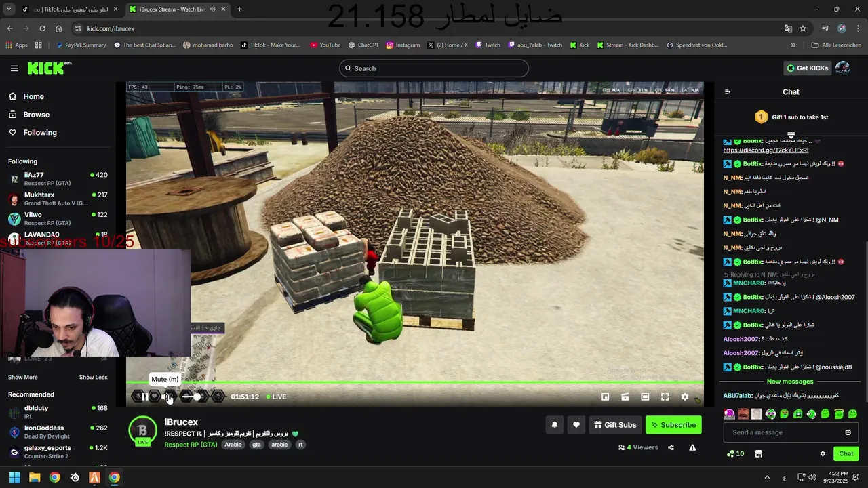
Task: Open dbiduty recommended channel
Action: click(x=58, y=412)
